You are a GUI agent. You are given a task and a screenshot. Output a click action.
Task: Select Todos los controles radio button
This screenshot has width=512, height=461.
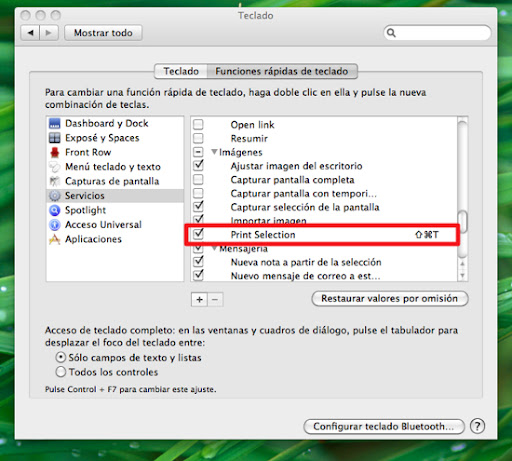[x=61, y=372]
